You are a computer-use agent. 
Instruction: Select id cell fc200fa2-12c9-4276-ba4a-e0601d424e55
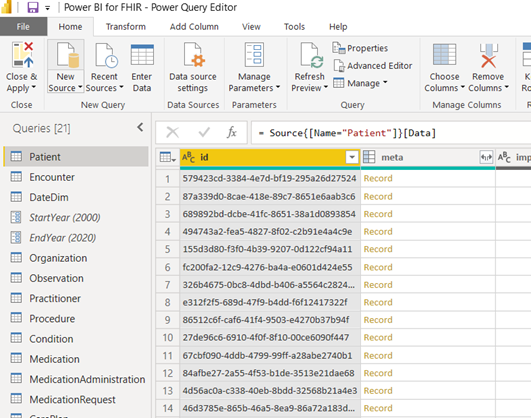pyautogui.click(x=270, y=267)
